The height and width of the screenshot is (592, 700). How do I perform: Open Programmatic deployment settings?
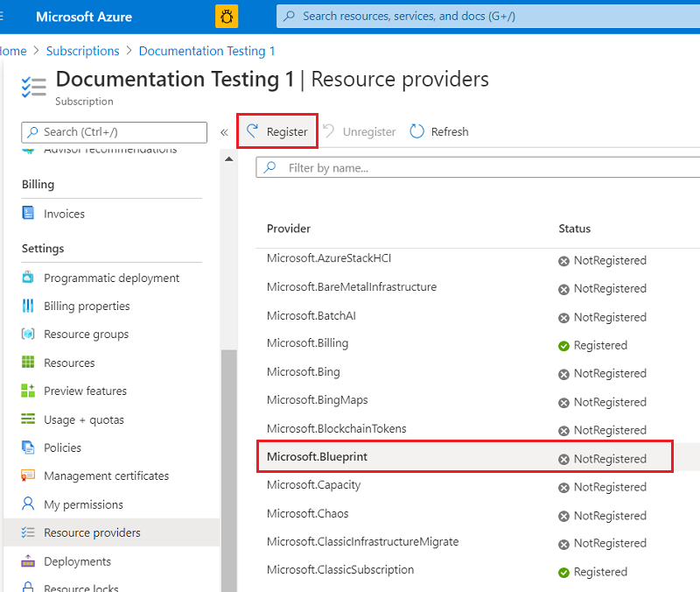click(x=112, y=278)
